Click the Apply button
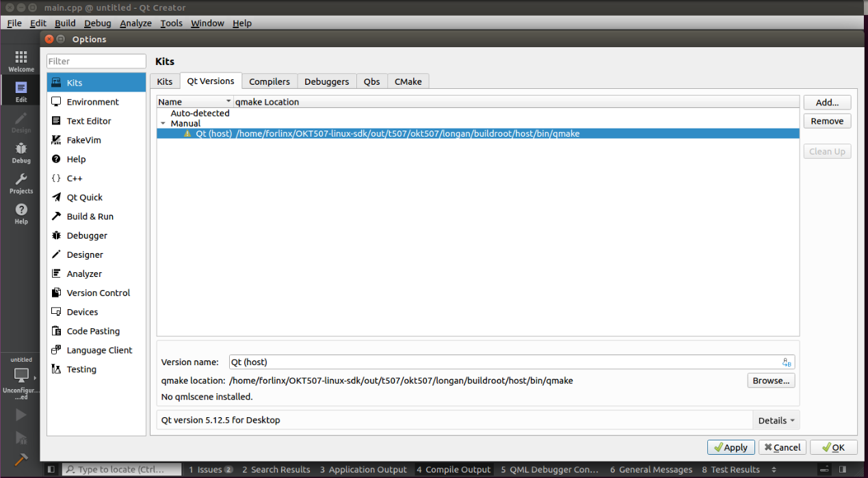 point(731,447)
